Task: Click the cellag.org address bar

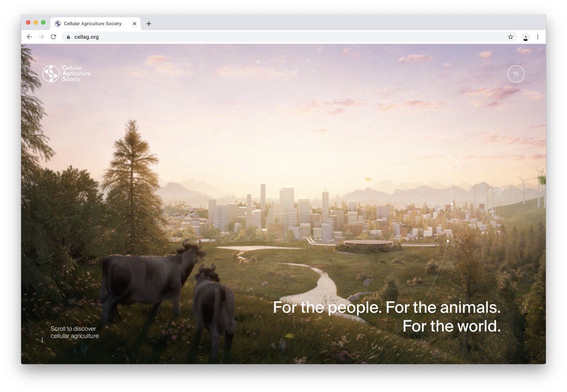Action: 289,37
